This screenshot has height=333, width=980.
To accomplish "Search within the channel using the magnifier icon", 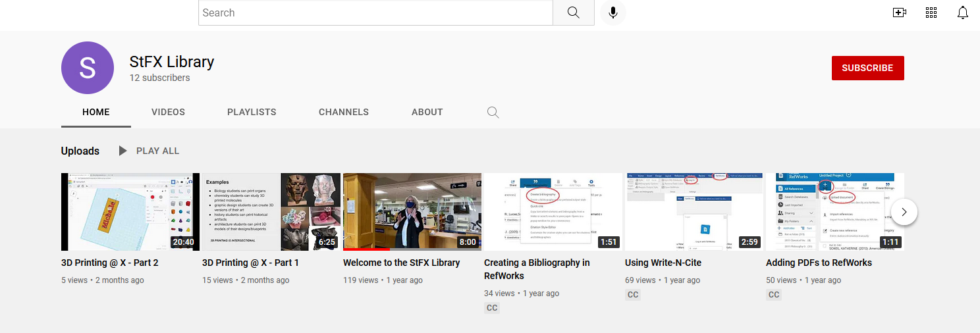I will [493, 112].
